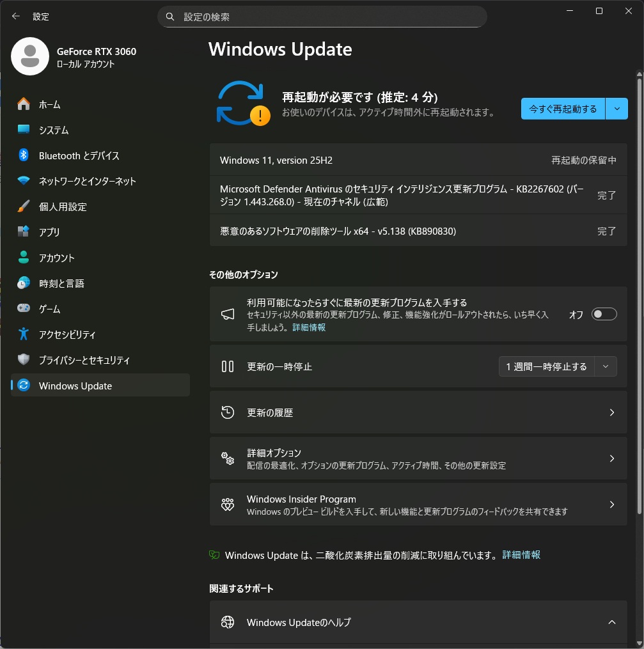The width and height of the screenshot is (644, 649).
Task: Collapse the Windows Updateのヘルプ section
Action: [612, 622]
